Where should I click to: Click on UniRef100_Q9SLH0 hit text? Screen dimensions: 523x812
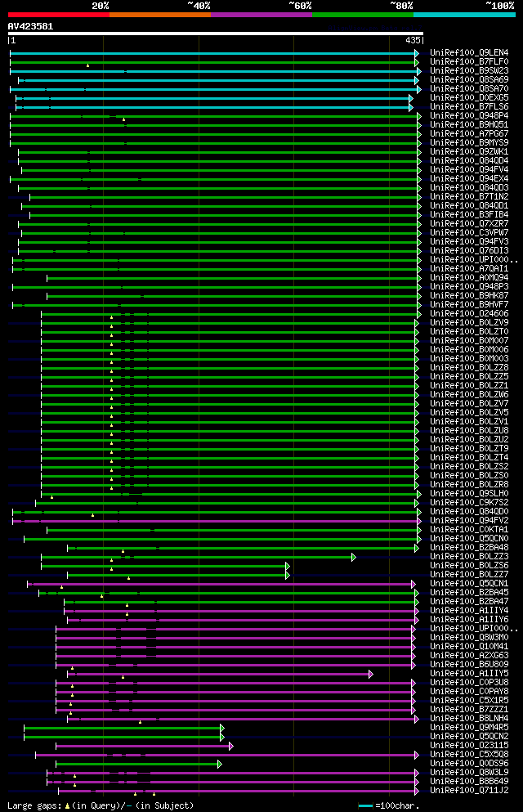tap(469, 494)
